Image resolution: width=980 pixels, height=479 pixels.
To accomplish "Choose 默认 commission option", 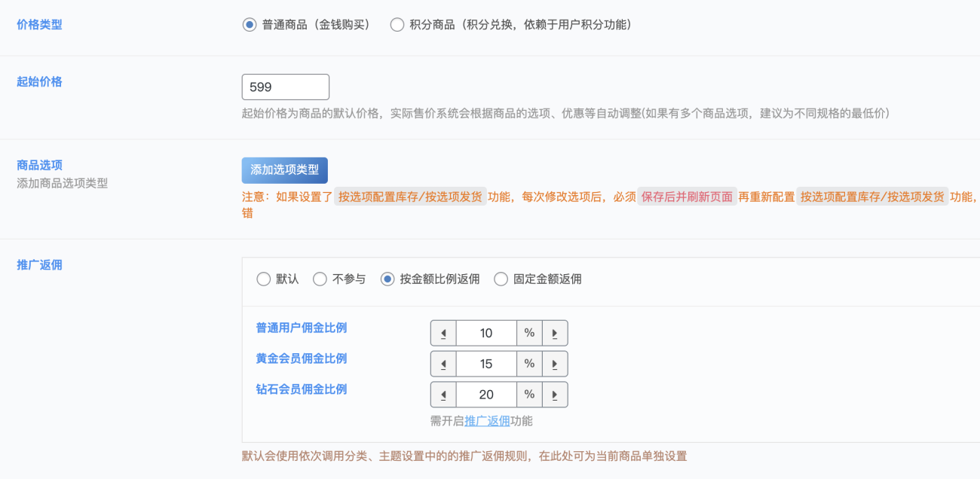I will click(x=264, y=278).
